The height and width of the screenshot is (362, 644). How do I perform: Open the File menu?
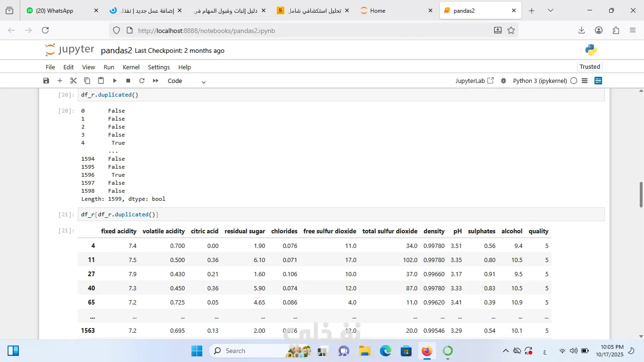50,67
